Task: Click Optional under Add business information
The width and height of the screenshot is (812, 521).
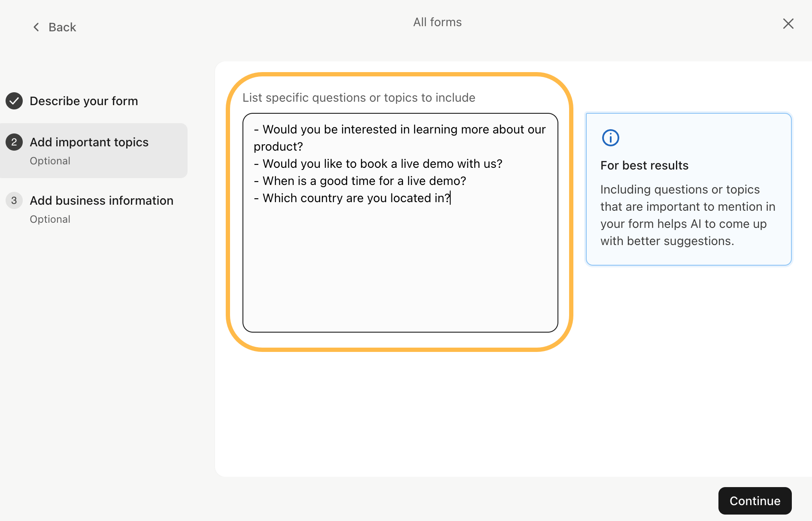Action: tap(50, 219)
